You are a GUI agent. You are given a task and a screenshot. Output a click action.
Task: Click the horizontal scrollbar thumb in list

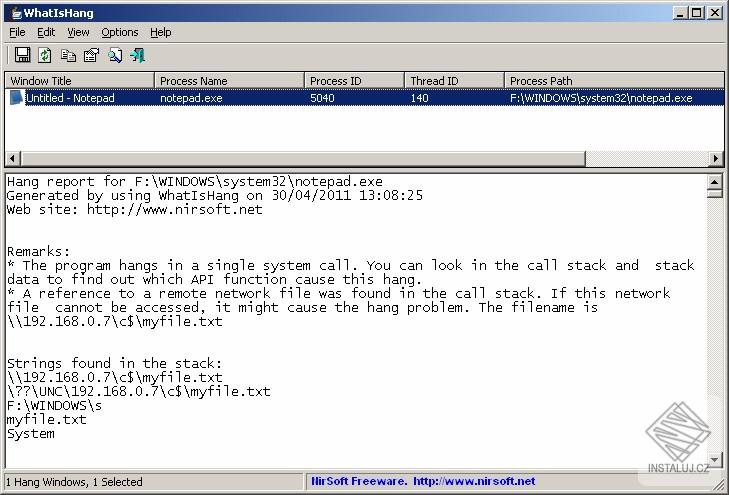pyautogui.click(x=303, y=158)
